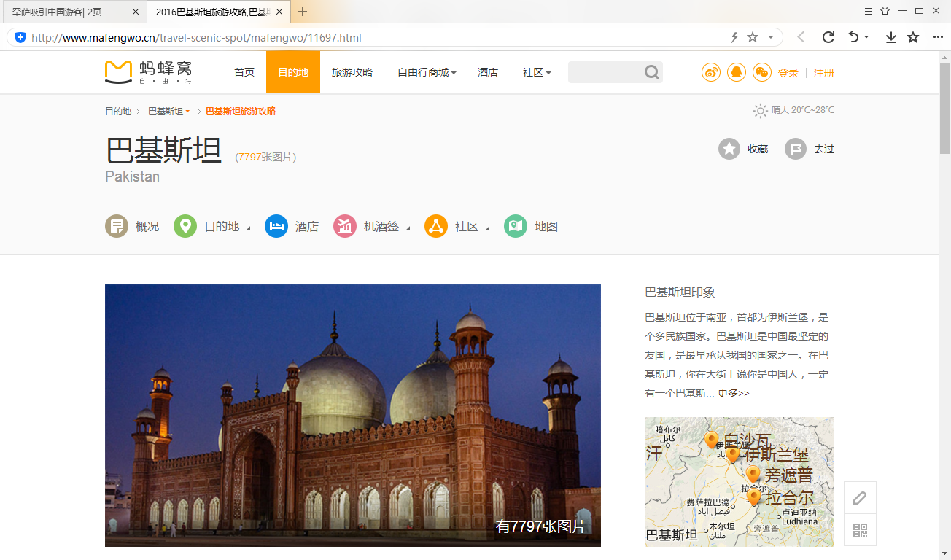This screenshot has width=951, height=560.
Task: Log in with WeChat icon
Action: click(762, 72)
